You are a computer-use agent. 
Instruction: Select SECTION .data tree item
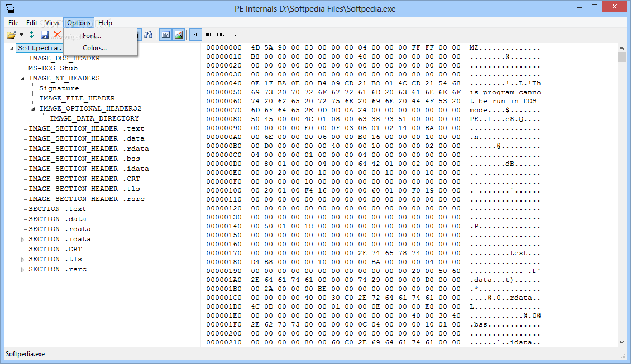pyautogui.click(x=57, y=219)
